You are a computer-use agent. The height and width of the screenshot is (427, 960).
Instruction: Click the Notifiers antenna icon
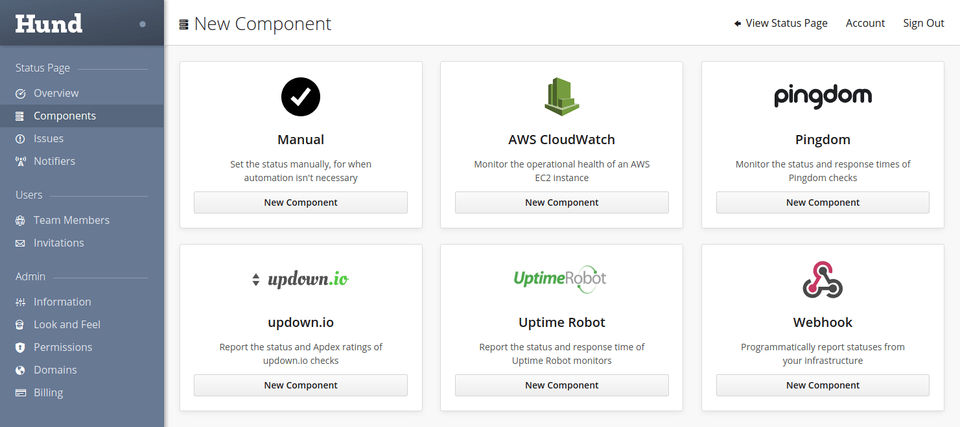click(20, 162)
